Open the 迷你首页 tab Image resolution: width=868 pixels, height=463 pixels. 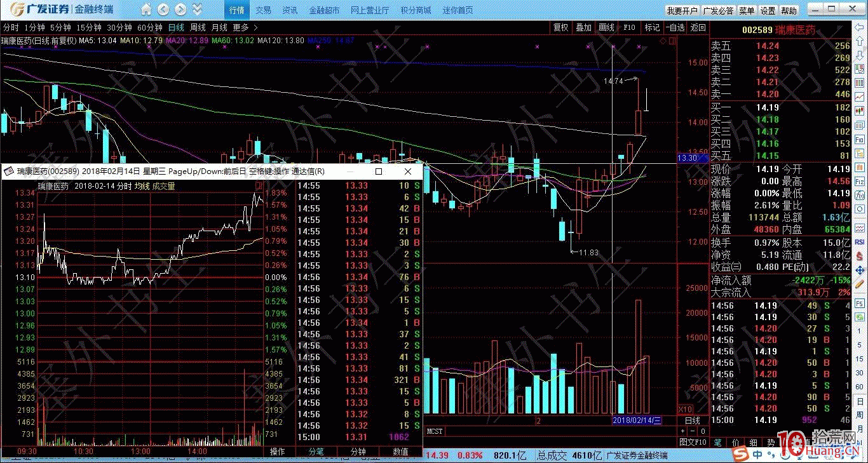coord(458,11)
